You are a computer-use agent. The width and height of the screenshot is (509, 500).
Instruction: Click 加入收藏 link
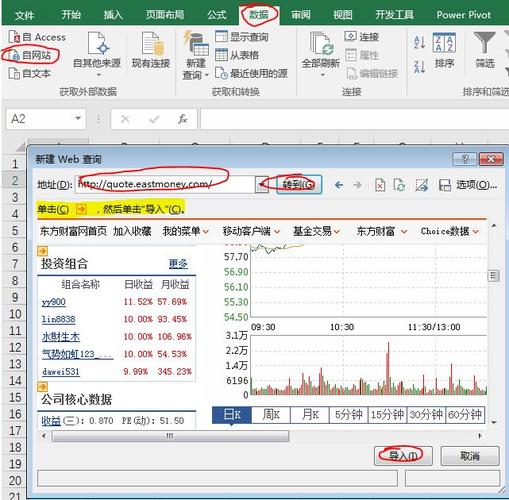pyautogui.click(x=132, y=231)
